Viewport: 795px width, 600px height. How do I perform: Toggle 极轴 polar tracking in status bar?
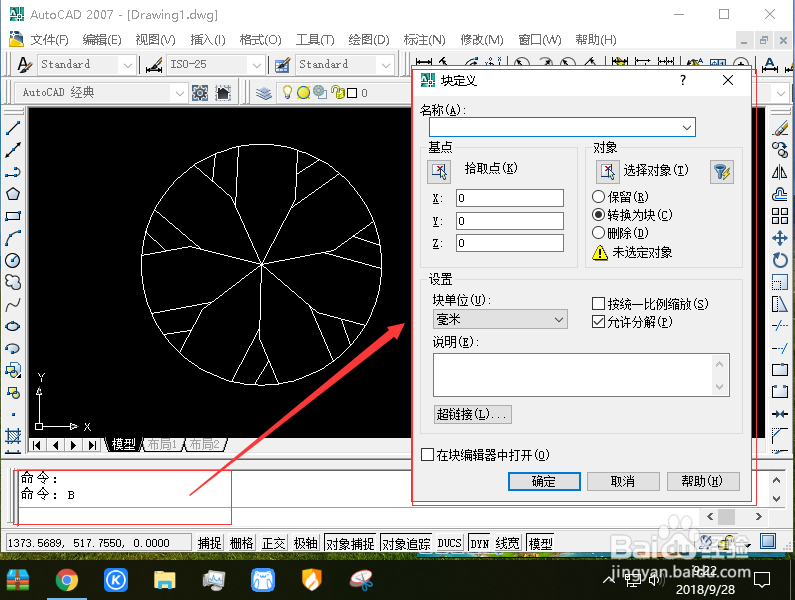click(306, 543)
